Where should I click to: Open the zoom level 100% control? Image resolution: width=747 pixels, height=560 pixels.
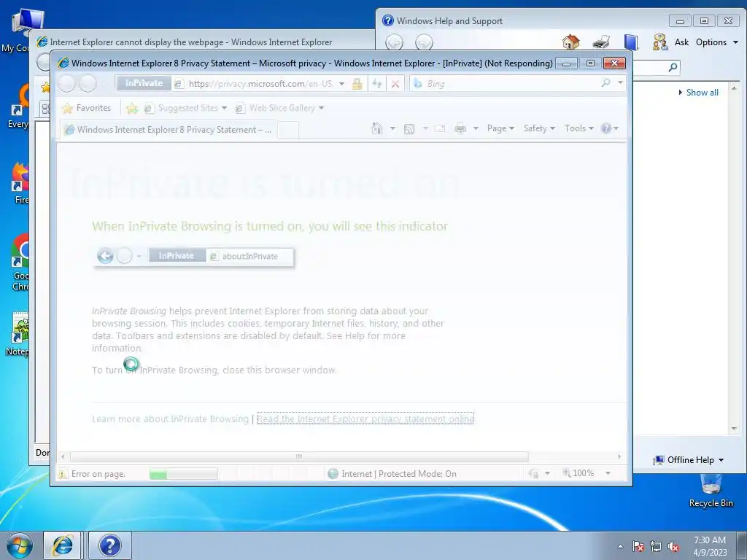[x=578, y=473]
